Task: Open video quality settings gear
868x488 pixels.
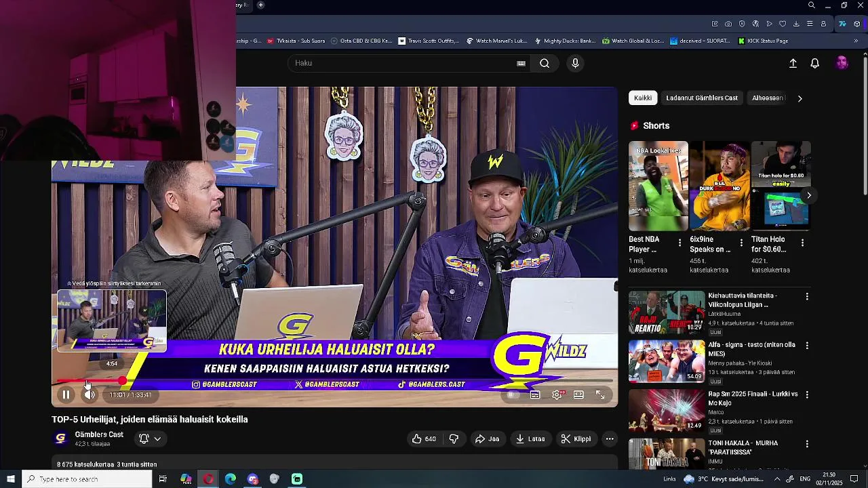Action: coord(557,395)
